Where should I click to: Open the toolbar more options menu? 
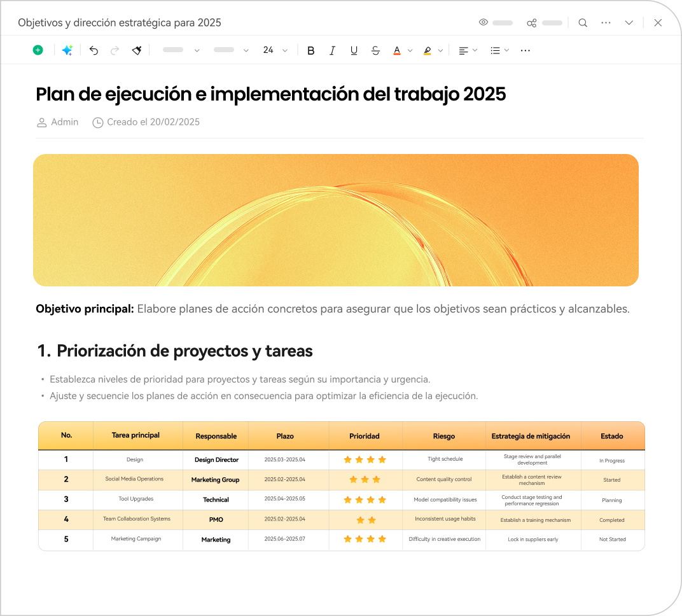(x=525, y=50)
